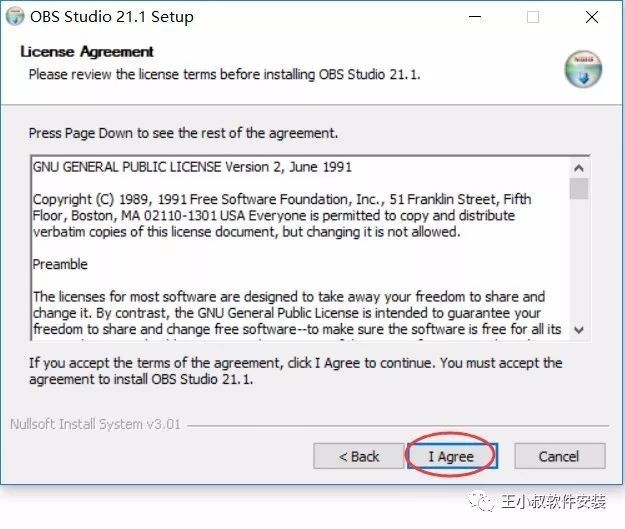Click the OBS Studio icon in title bar
This screenshot has width=625, height=529.
coord(15,16)
